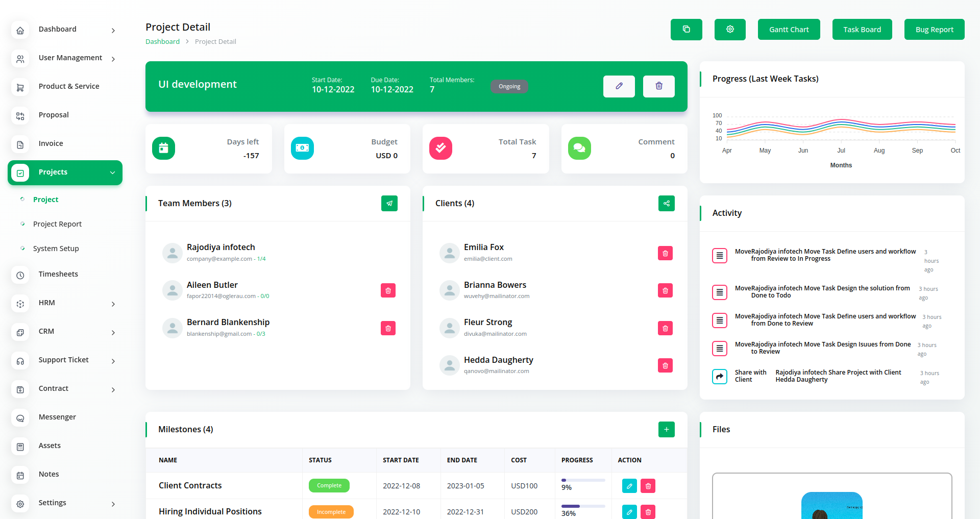Image resolution: width=980 pixels, height=519 pixels.
Task: Delete the Hiring Individual Positions milestone
Action: pyautogui.click(x=648, y=512)
